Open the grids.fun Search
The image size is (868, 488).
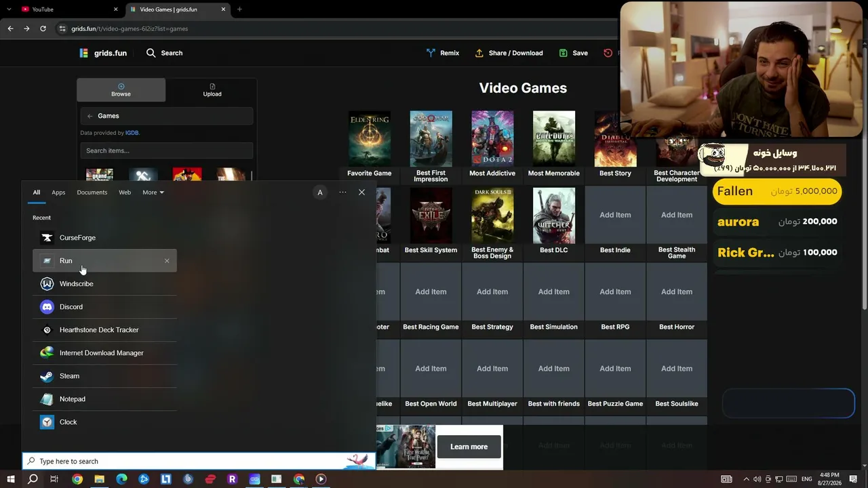(164, 53)
